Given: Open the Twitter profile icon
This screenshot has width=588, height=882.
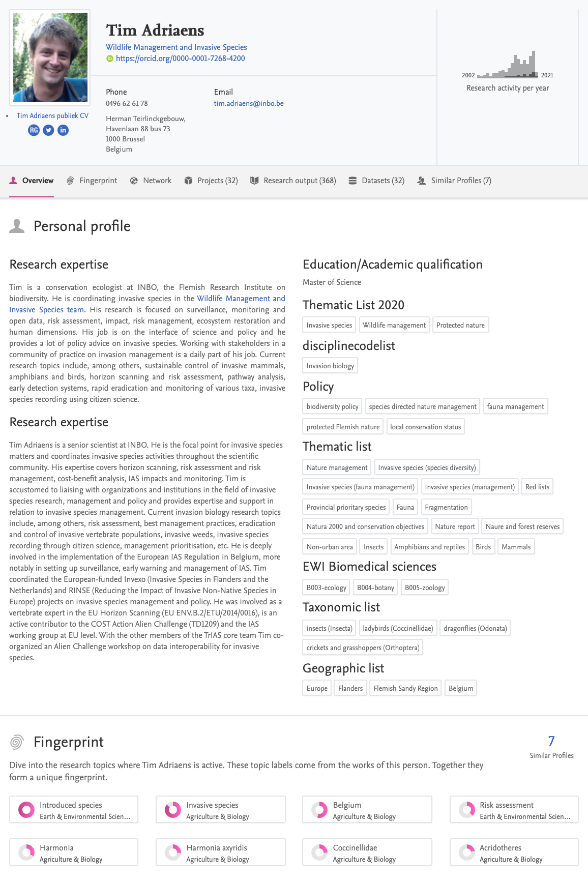Looking at the screenshot, I should [x=48, y=130].
